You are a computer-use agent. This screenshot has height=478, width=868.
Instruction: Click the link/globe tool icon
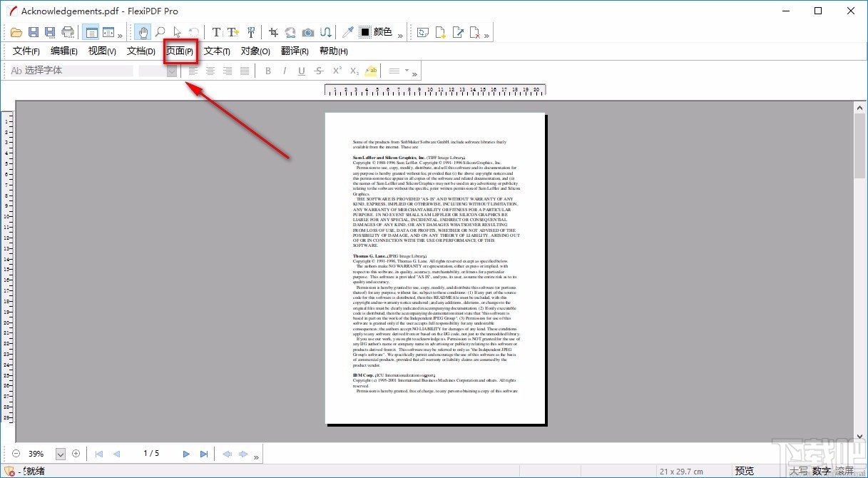(x=290, y=32)
